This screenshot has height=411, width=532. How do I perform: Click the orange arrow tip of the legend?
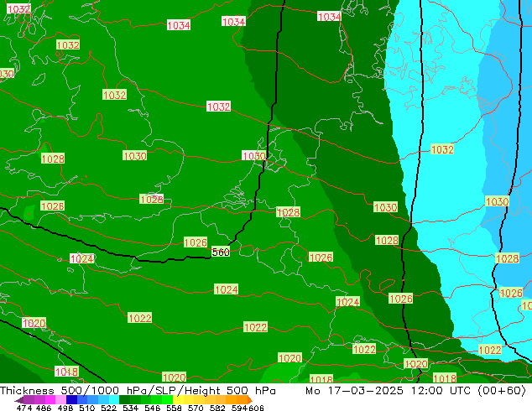(250, 400)
